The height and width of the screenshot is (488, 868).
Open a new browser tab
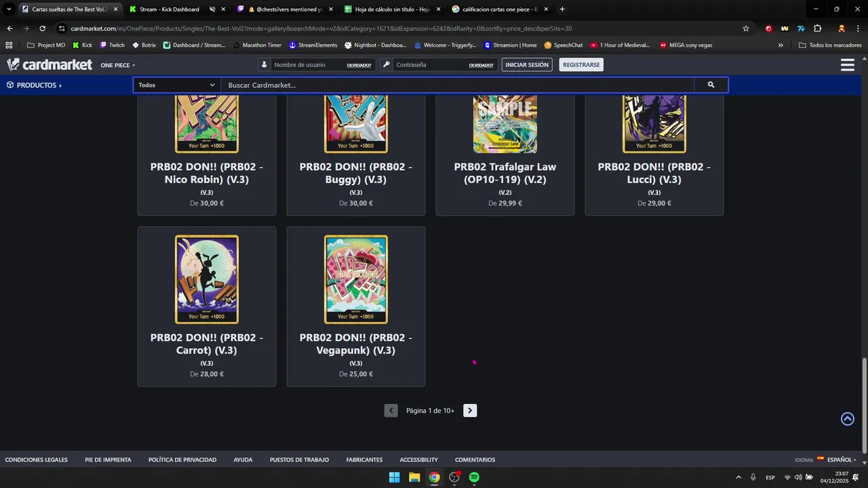click(x=562, y=9)
